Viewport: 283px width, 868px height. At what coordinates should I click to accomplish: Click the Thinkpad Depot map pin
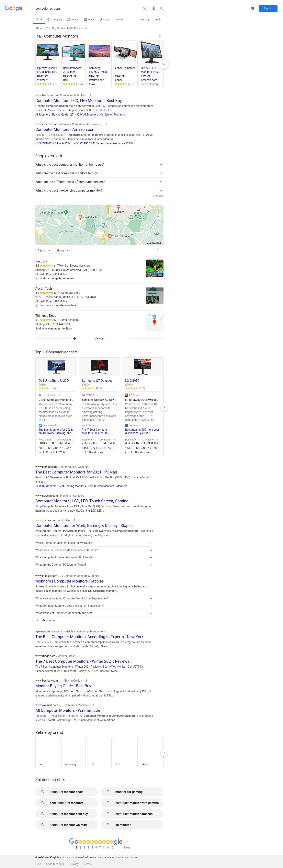tap(110, 236)
